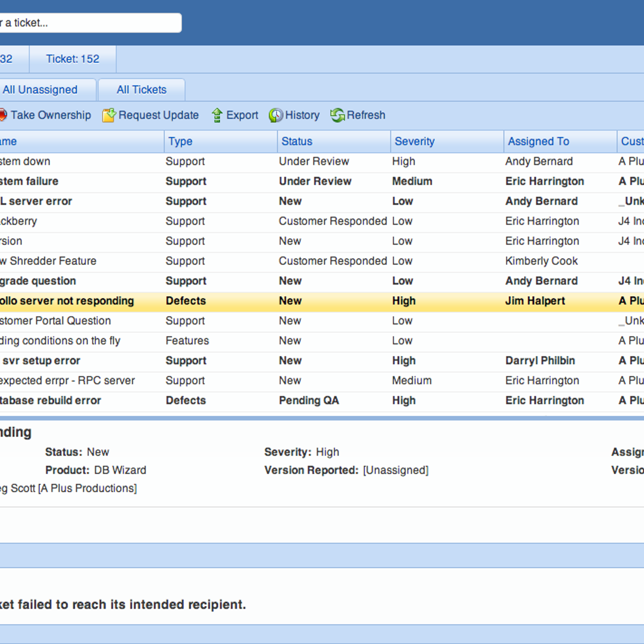
Task: Select the 'svr setup error' ticket
Action: click(41, 361)
